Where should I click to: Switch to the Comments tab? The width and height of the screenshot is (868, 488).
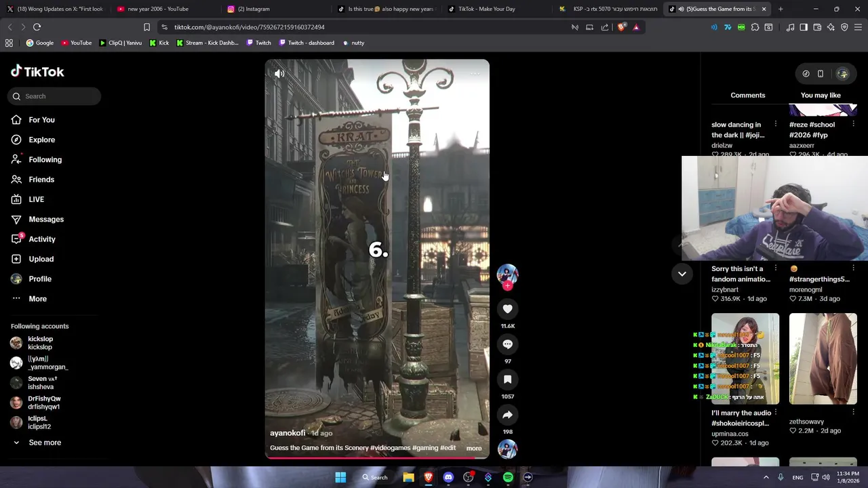(x=747, y=96)
